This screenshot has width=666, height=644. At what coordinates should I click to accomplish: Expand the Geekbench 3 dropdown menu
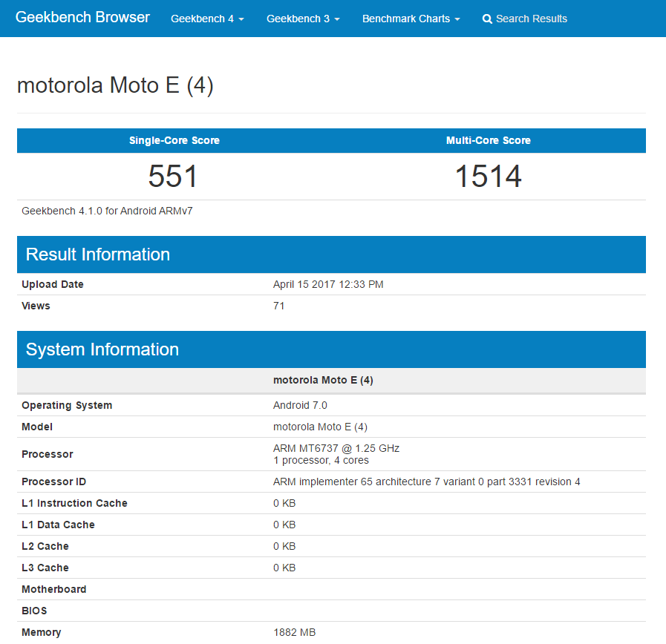click(x=303, y=19)
